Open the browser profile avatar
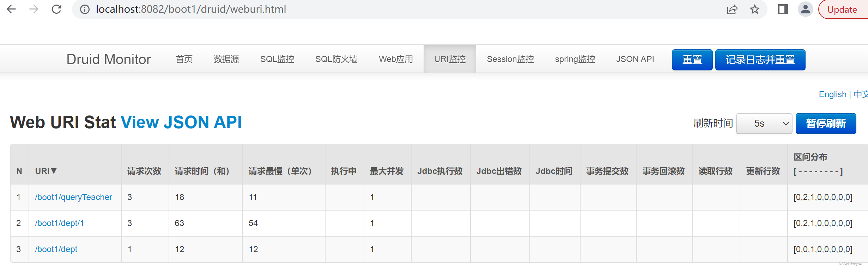Image resolution: width=868 pixels, height=269 pixels. (x=806, y=10)
